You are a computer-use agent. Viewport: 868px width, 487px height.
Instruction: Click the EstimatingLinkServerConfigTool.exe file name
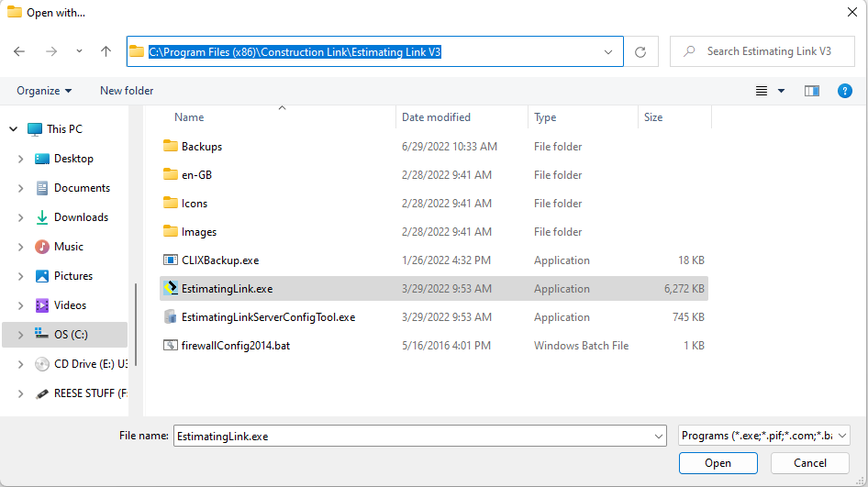click(x=269, y=317)
